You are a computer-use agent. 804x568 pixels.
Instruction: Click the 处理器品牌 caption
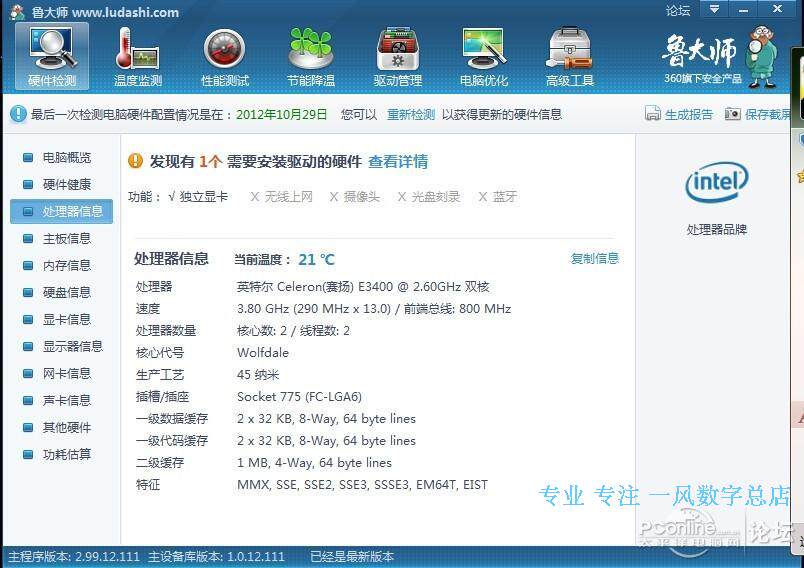pyautogui.click(x=717, y=229)
